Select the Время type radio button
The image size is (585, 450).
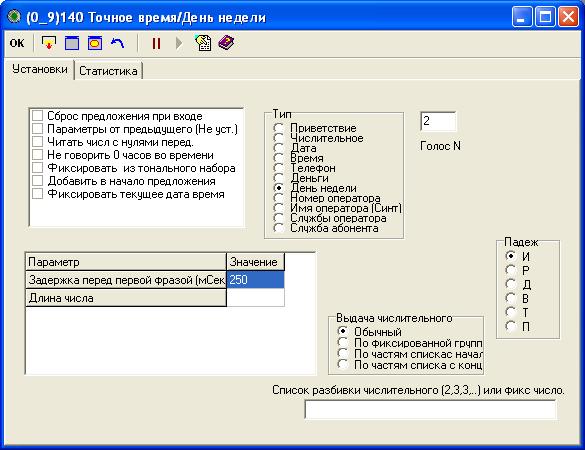(278, 158)
